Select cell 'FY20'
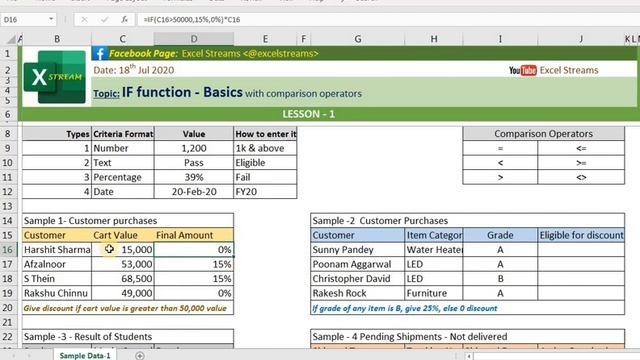 (x=265, y=192)
